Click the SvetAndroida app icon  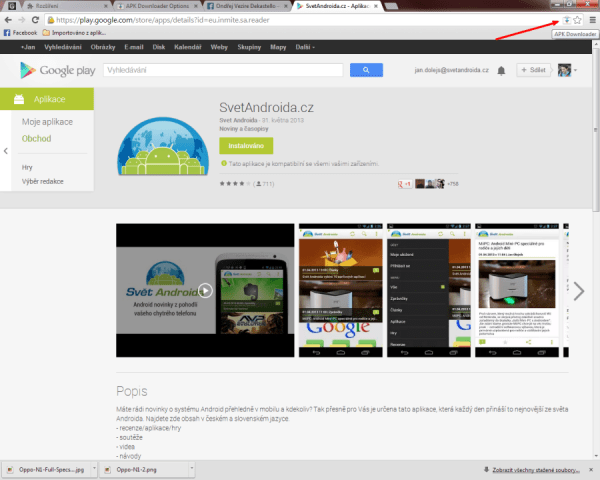click(x=163, y=146)
